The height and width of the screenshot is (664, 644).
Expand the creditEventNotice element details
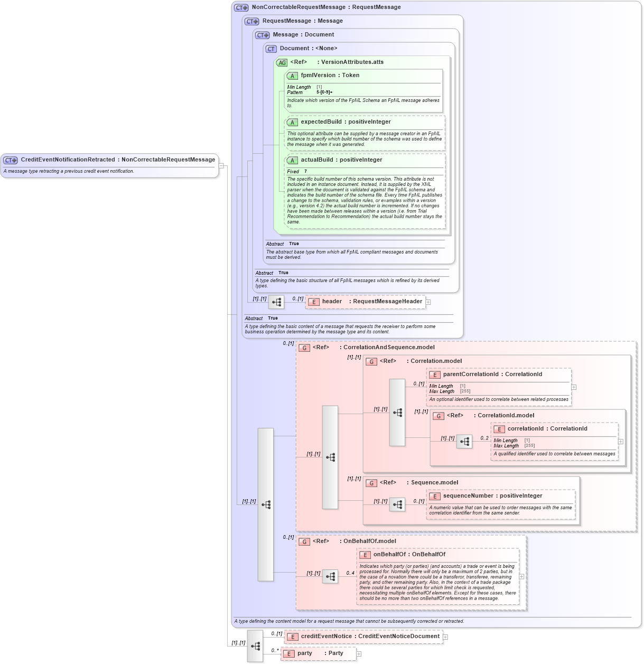coord(446,637)
